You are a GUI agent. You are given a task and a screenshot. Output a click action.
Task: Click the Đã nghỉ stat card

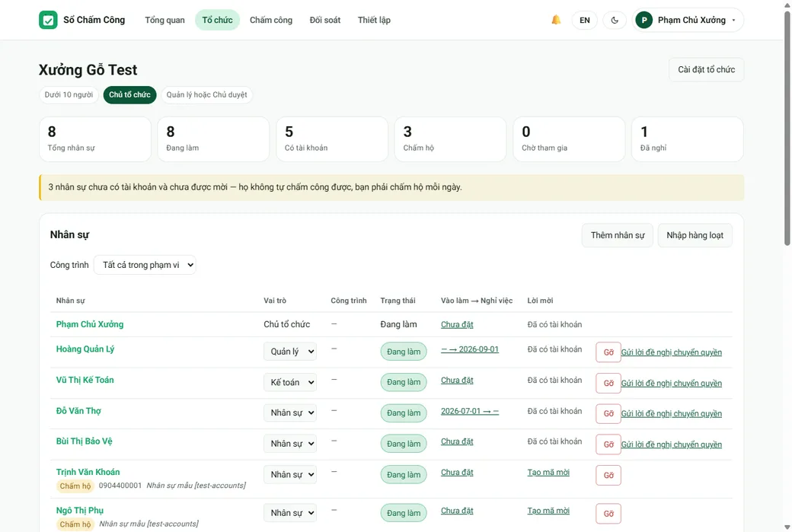coord(688,139)
